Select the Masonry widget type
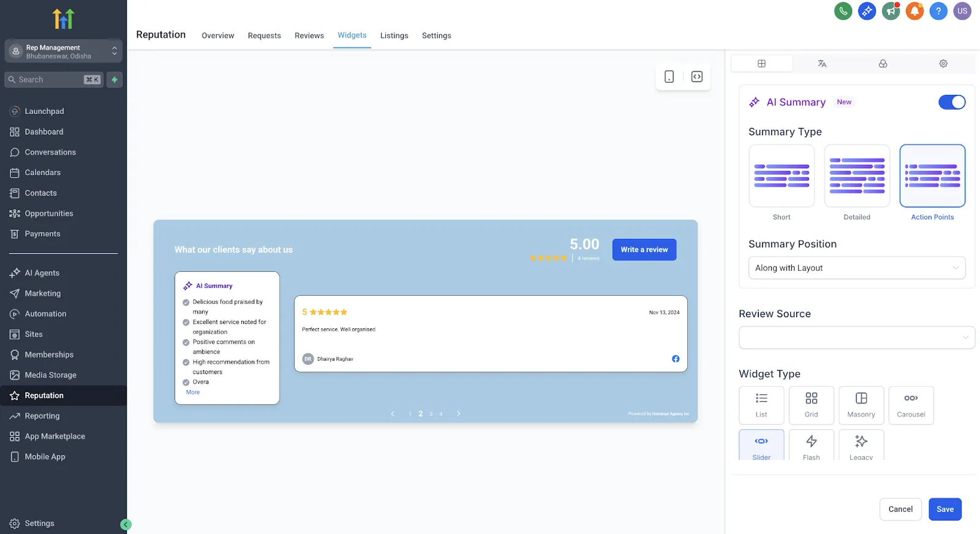980x534 pixels. pyautogui.click(x=861, y=405)
